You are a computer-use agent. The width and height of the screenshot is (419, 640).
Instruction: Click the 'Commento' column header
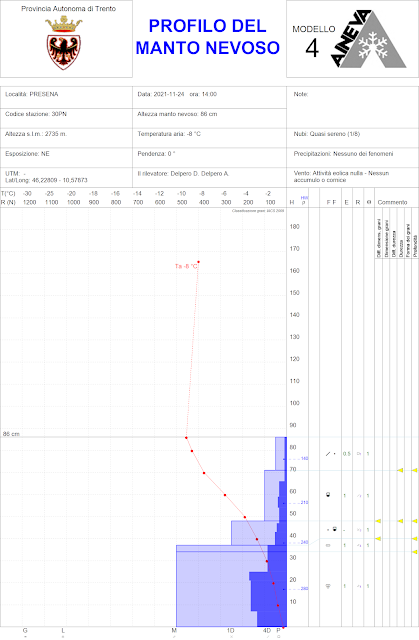point(392,202)
